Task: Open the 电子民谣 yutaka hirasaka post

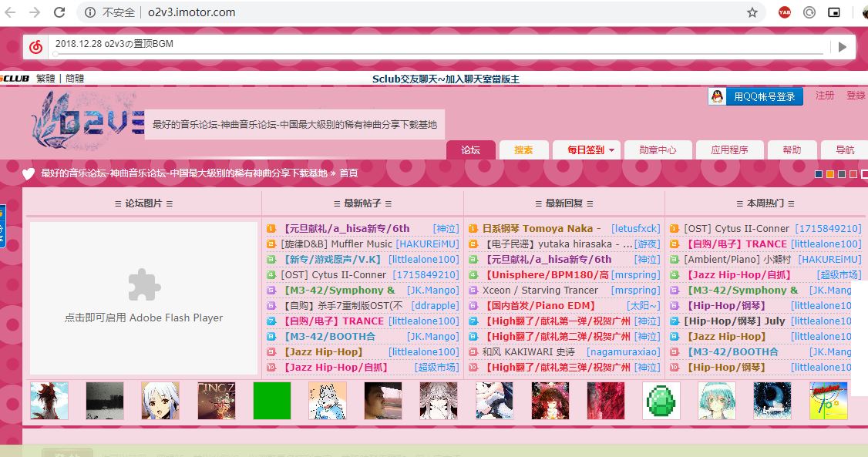Action: 558,244
